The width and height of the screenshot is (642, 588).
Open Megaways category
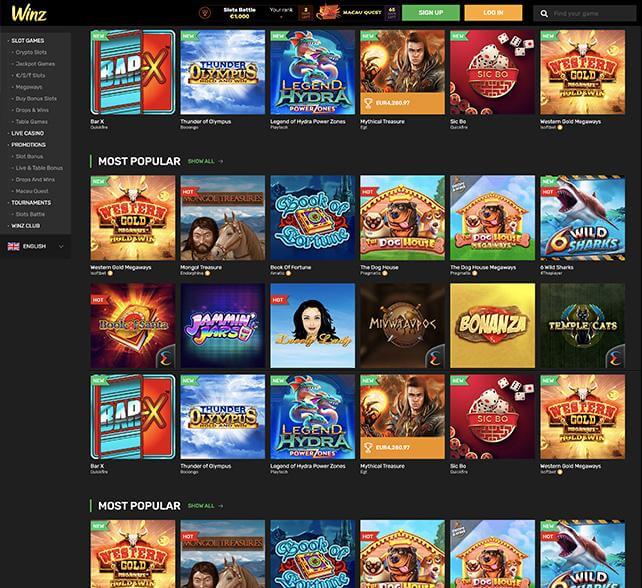click(x=29, y=87)
